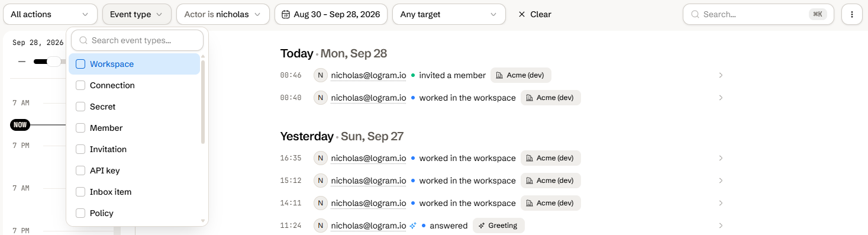This screenshot has width=868, height=235.
Task: Click the timeline zoom slider handle
Action: (54, 62)
